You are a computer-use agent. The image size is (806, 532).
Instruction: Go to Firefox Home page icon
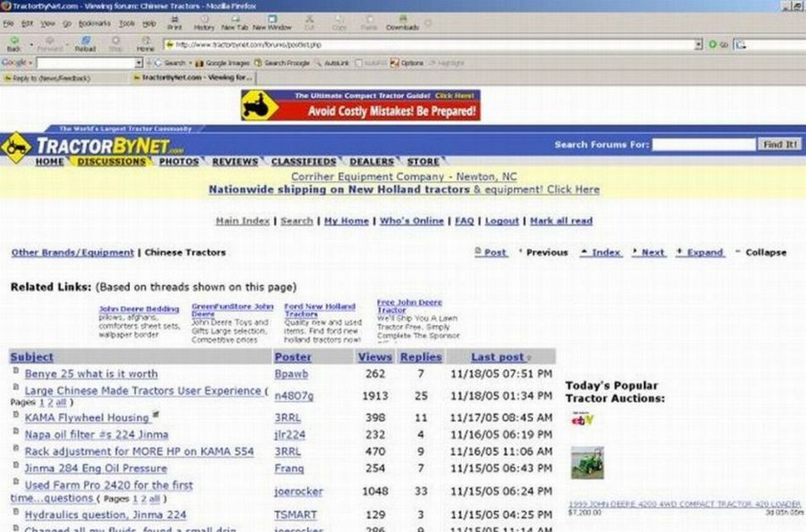pos(145,43)
